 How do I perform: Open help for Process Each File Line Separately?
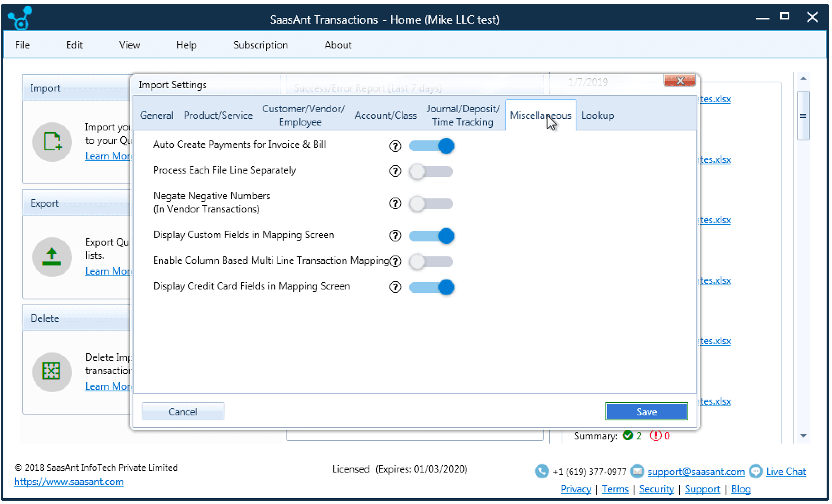tap(395, 171)
